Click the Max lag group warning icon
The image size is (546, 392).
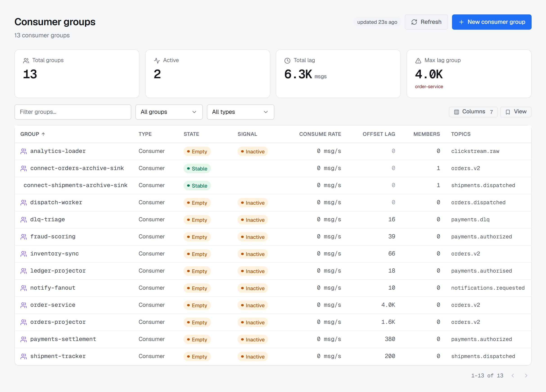point(418,60)
